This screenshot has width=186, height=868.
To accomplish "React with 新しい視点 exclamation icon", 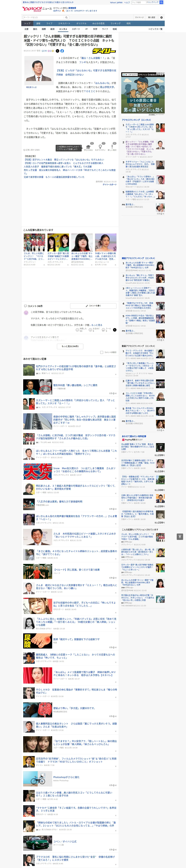I will tap(112, 148).
